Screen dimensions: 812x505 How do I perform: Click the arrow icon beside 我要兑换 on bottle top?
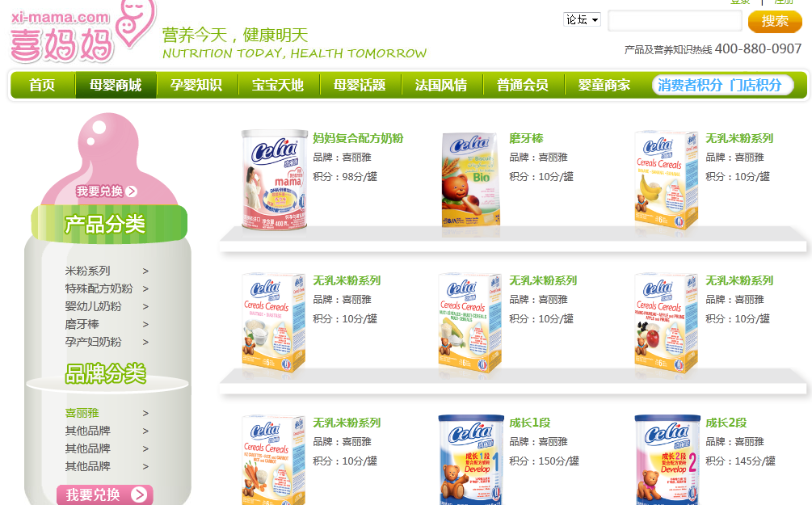pyautogui.click(x=132, y=191)
